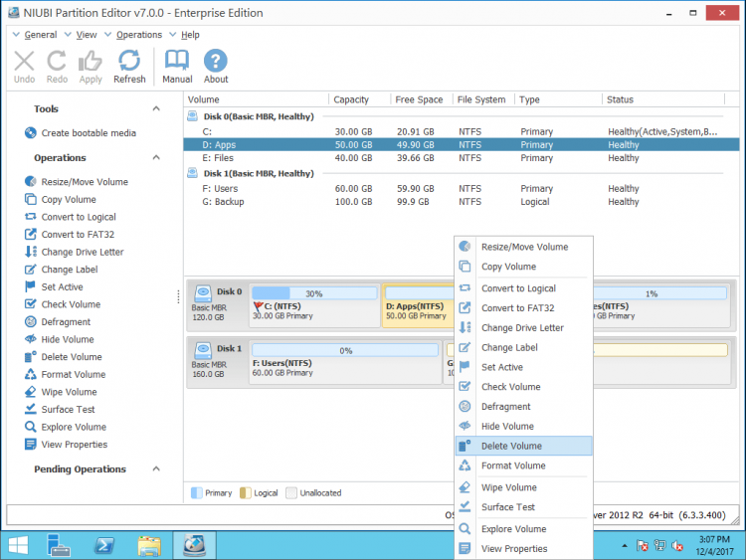Click sidebar Convert to Logical icon
This screenshot has height=560, width=746.
coord(31,217)
